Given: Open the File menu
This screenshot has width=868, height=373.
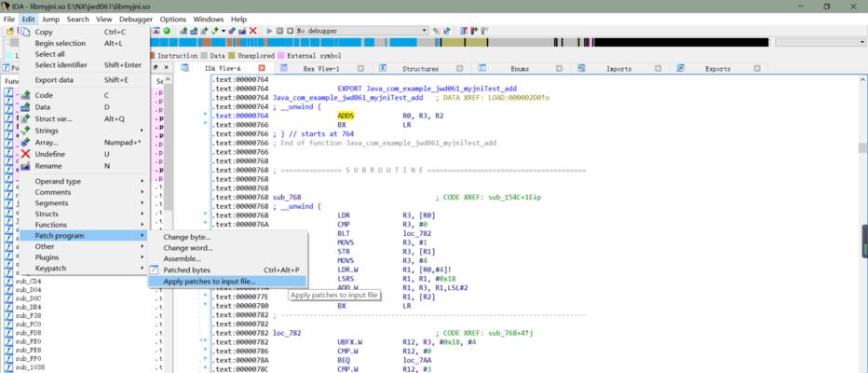Looking at the screenshot, I should [x=9, y=19].
